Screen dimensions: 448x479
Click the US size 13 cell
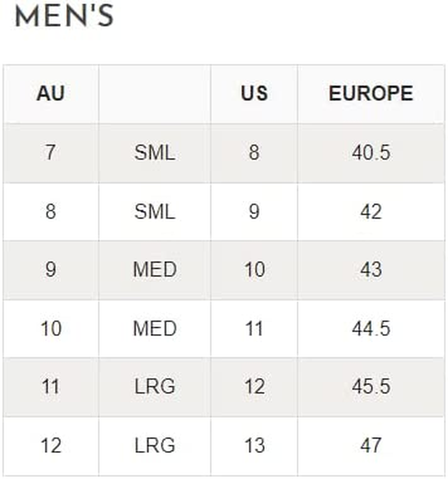click(x=254, y=446)
